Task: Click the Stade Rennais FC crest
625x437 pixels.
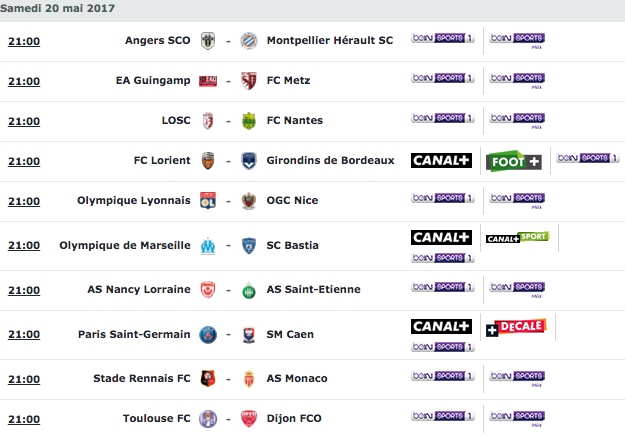Action: tap(208, 379)
